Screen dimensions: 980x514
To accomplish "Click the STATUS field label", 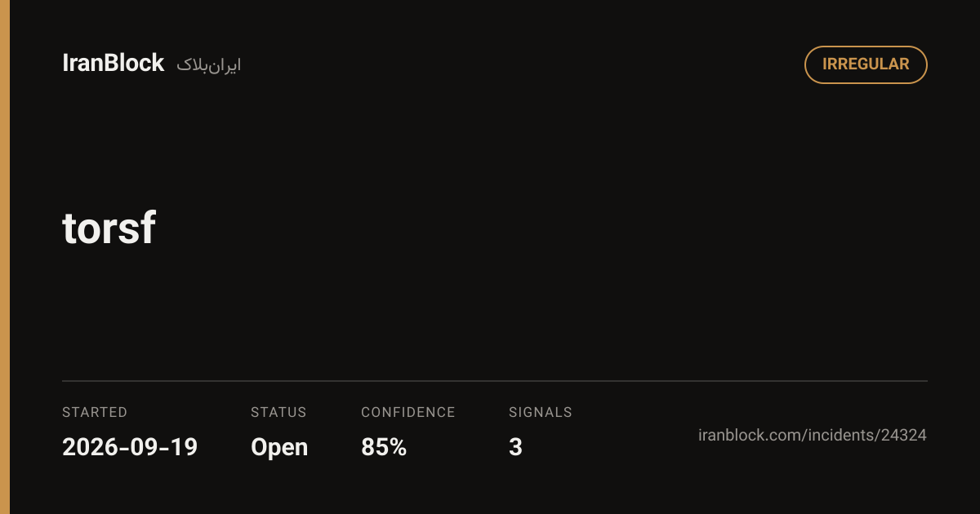I will (x=278, y=412).
